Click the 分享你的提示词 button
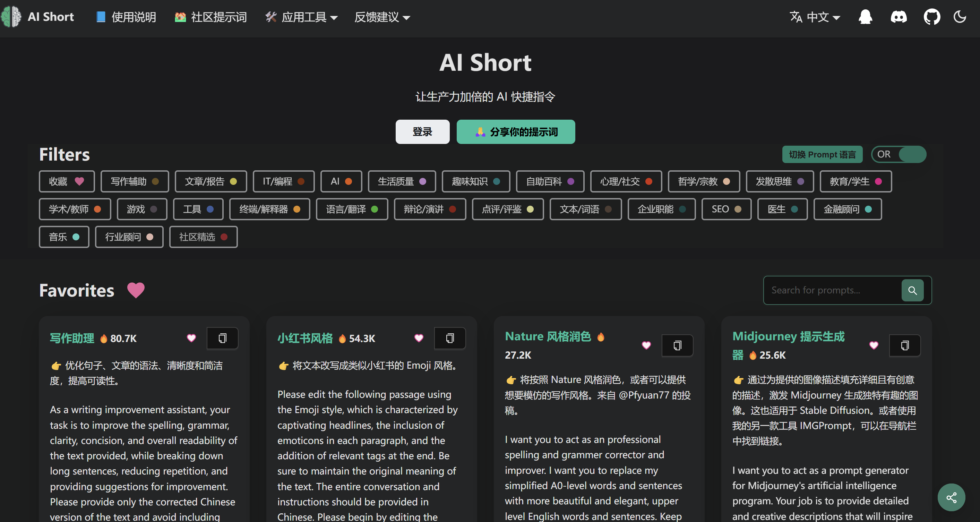 [x=516, y=132]
